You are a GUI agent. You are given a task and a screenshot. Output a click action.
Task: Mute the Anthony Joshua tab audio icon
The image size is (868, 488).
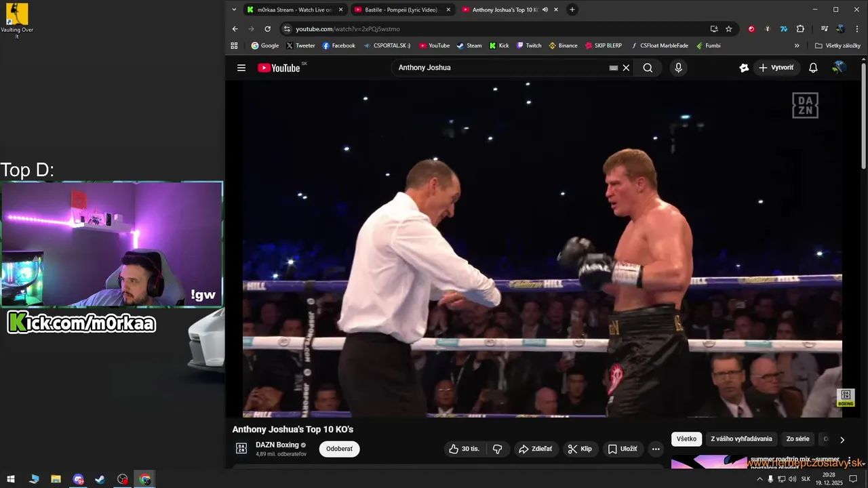(545, 9)
